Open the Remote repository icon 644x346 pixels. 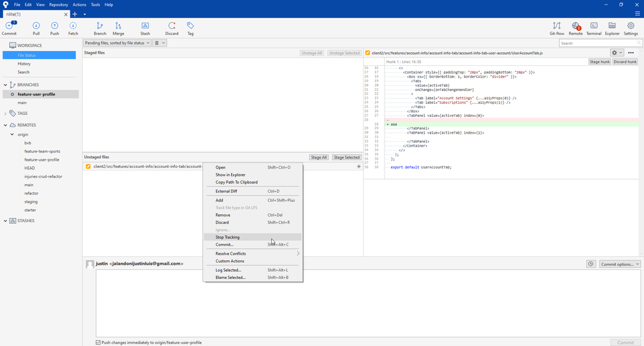click(x=576, y=28)
